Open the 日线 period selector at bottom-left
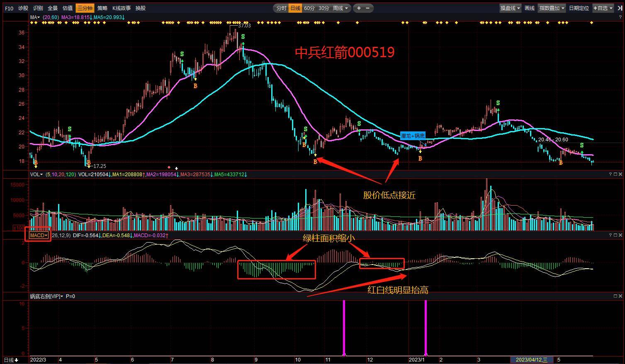 (x=11, y=360)
